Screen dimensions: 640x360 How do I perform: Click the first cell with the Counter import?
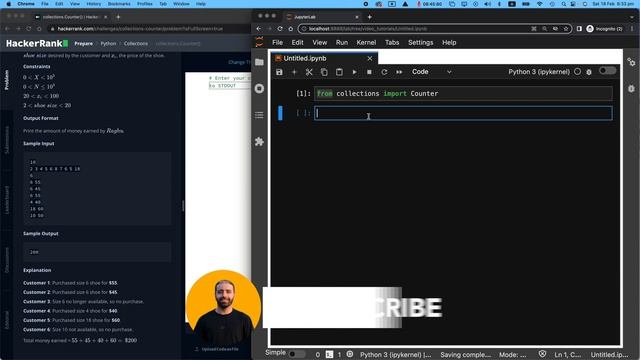[463, 93]
